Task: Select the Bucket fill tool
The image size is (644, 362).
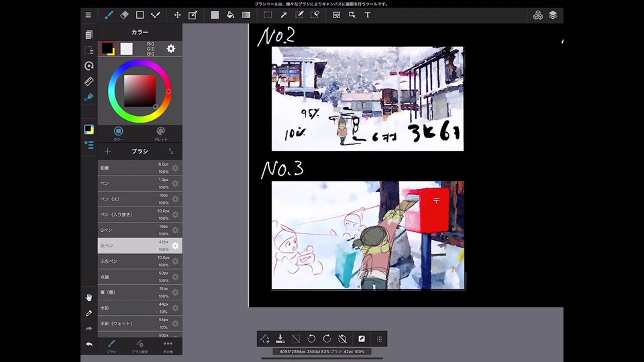Action: click(x=230, y=15)
